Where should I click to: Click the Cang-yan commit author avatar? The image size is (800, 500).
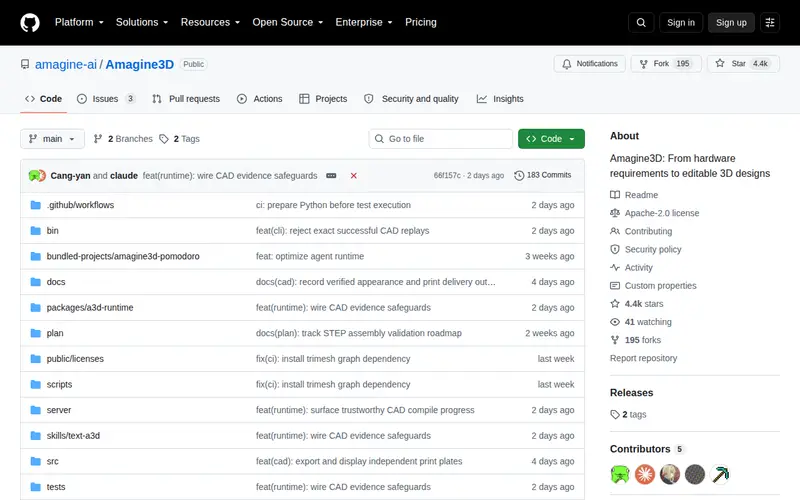click(35, 176)
